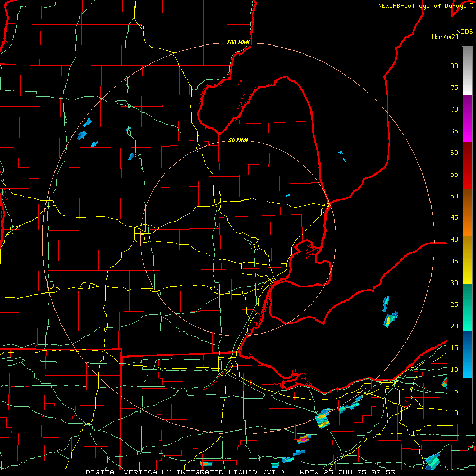Click the 100 NMI range ring label

238,42
